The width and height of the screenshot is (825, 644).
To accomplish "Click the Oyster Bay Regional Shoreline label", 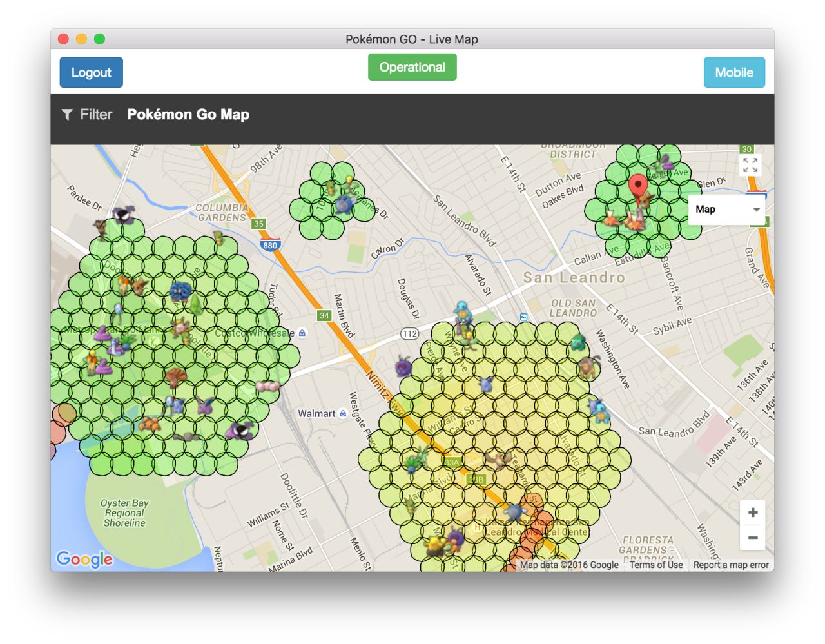I will (124, 513).
